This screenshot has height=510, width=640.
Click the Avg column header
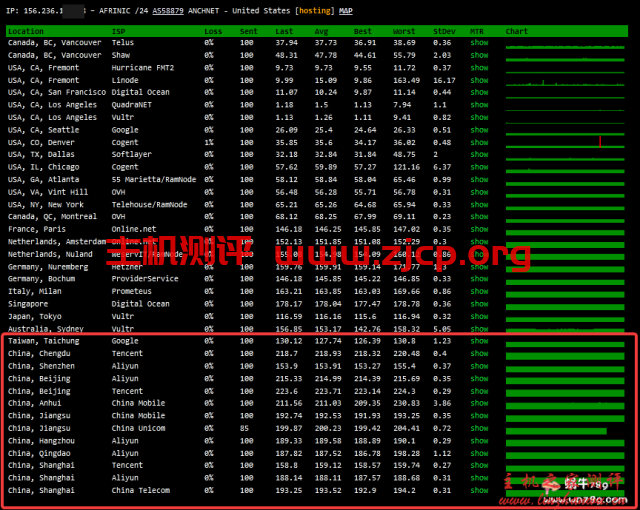(x=321, y=31)
